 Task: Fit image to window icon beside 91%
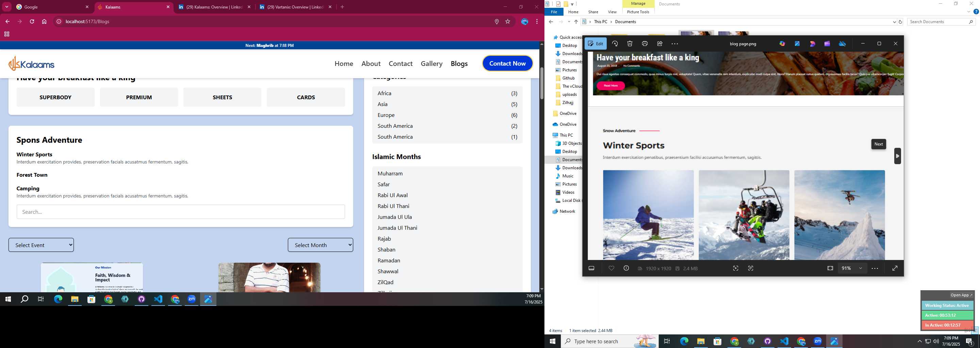coord(830,268)
